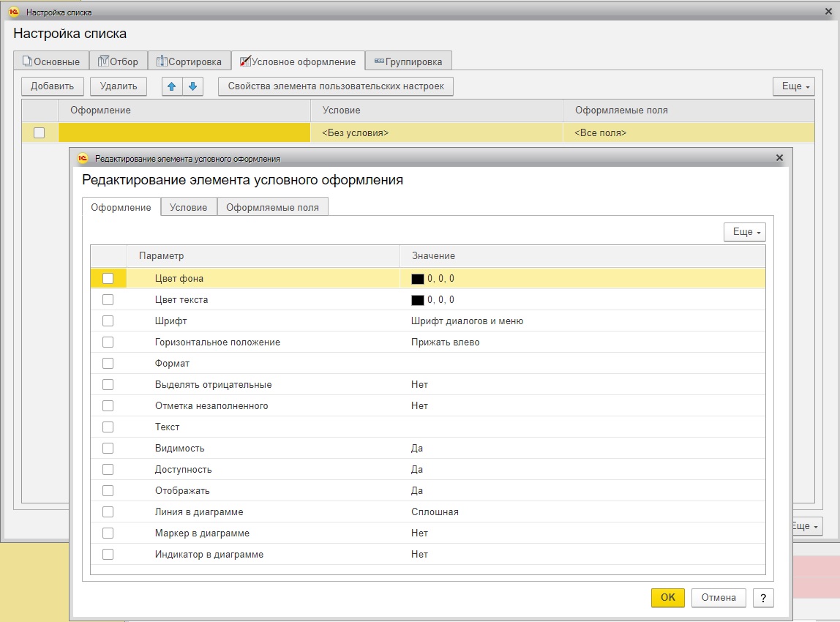Click the Удалить button
840x622 pixels.
point(119,86)
